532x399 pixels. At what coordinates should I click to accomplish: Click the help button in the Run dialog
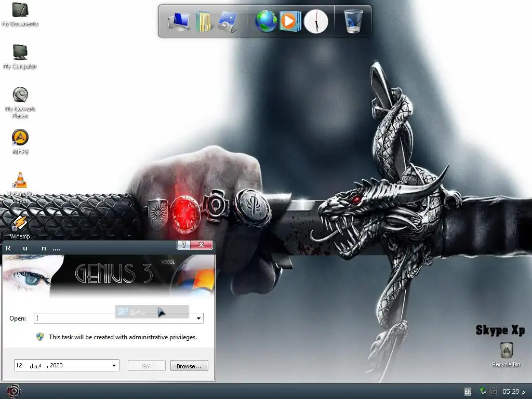coord(184,245)
